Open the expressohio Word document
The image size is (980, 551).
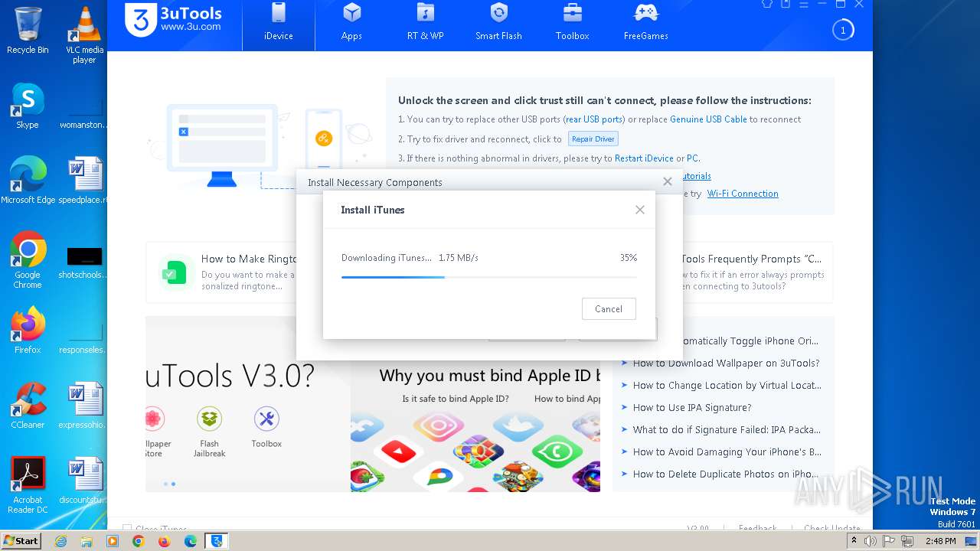(x=84, y=406)
